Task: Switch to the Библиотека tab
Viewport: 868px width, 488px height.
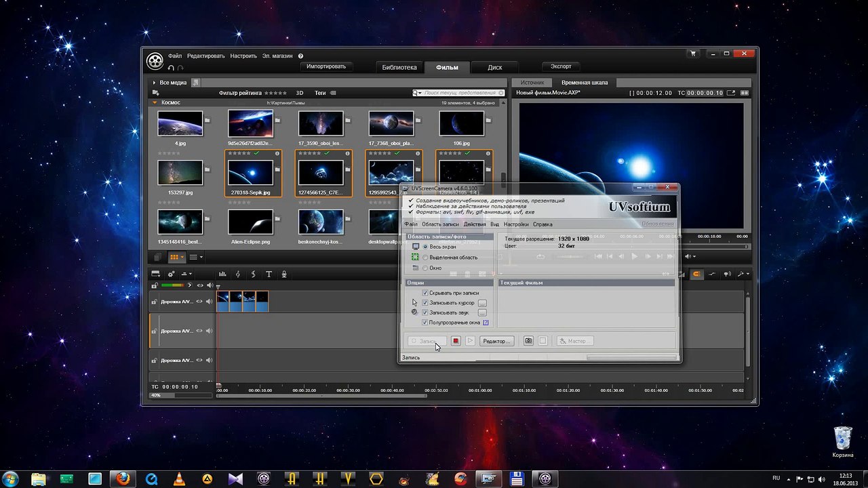Action: [x=399, y=67]
